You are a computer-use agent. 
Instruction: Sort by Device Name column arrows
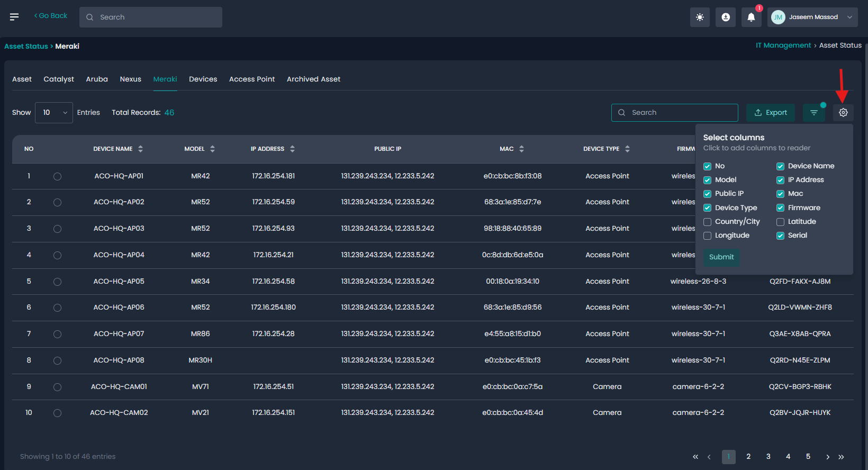click(x=140, y=149)
